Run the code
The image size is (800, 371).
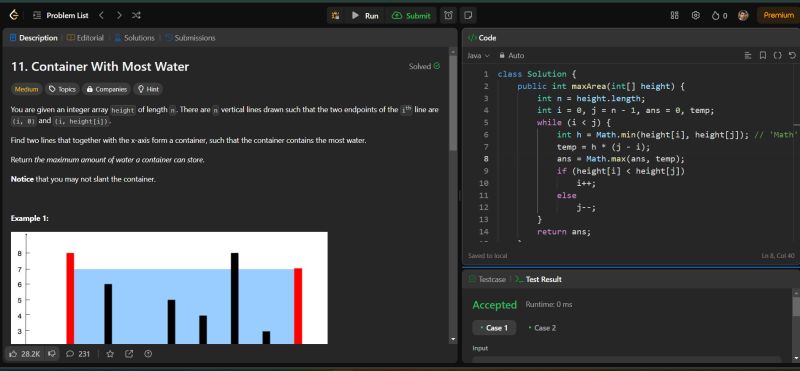tap(365, 15)
